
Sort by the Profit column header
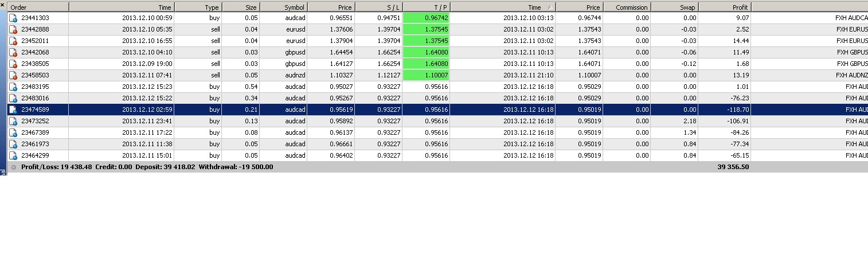[725, 7]
